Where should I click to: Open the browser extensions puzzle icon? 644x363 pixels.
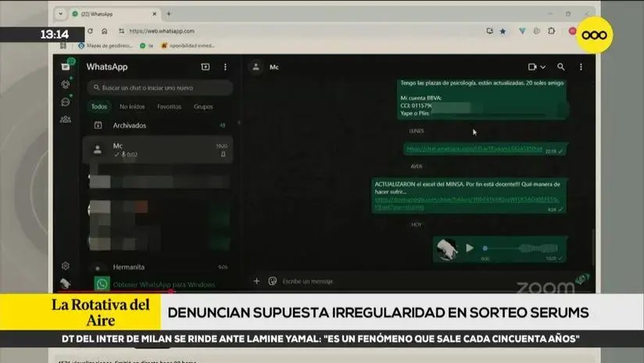click(x=552, y=31)
